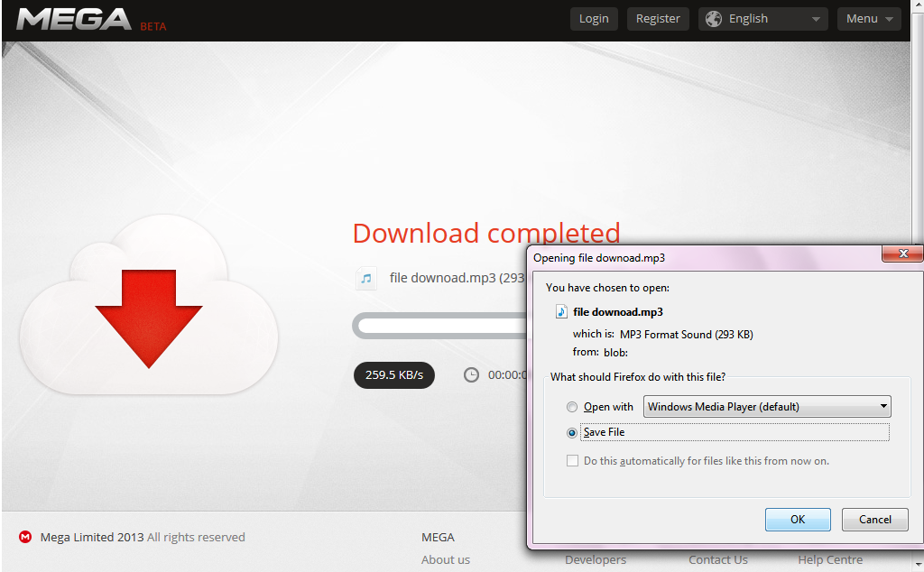Enable Do this automatically checkbox
924x572 pixels.
[572, 461]
